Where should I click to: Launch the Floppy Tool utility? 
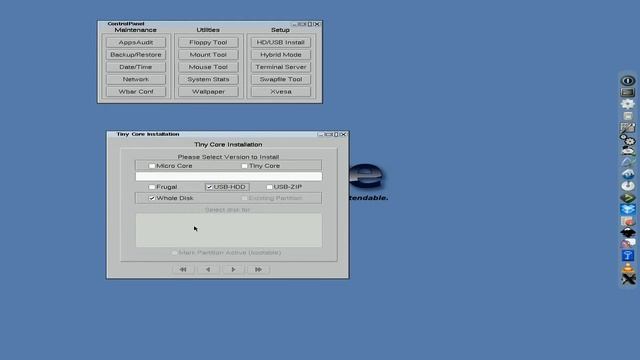click(208, 42)
